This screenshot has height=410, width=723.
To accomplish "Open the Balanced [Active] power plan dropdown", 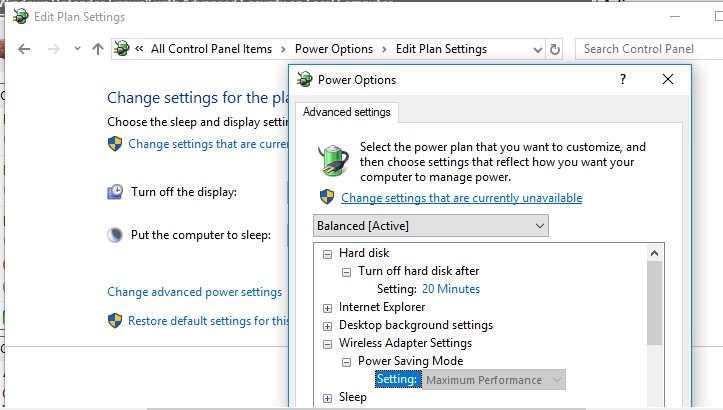I will click(x=431, y=225).
